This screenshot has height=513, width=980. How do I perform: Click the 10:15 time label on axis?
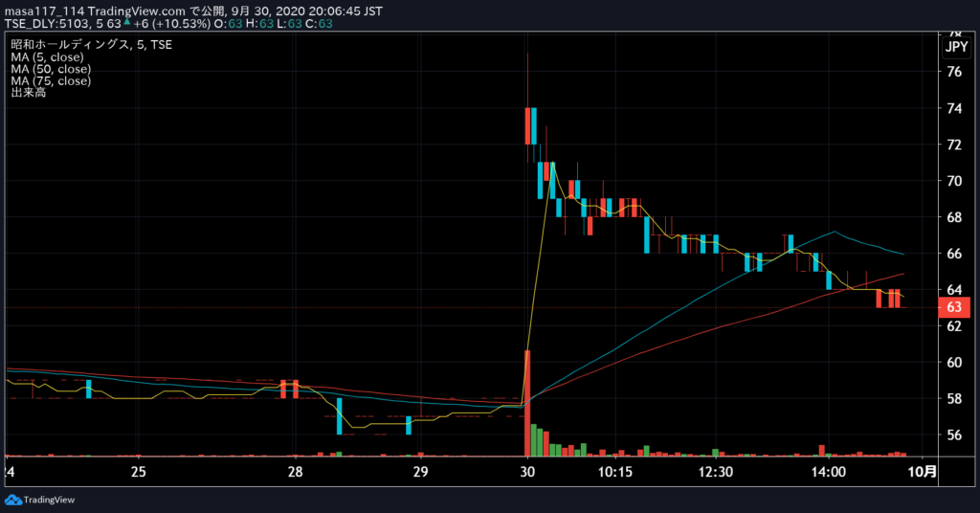coord(615,472)
